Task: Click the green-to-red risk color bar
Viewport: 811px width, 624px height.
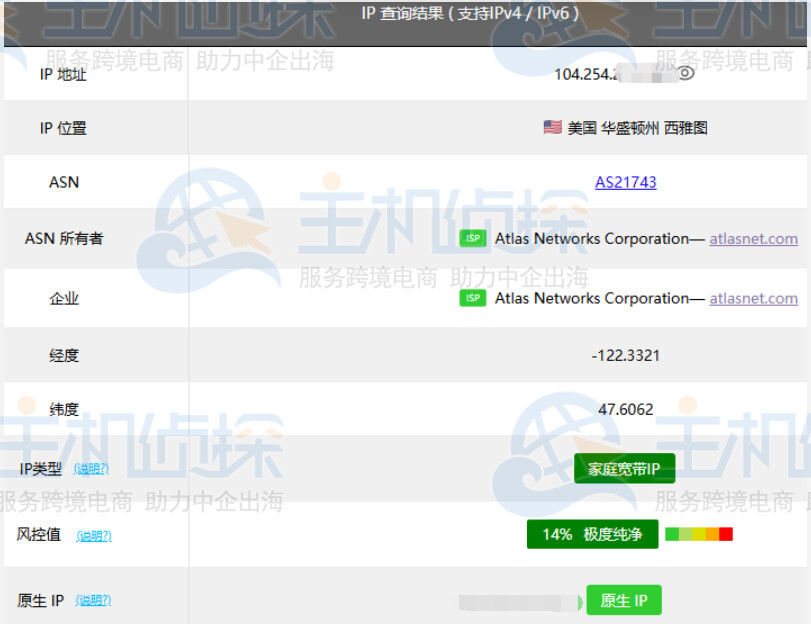Action: click(x=699, y=534)
